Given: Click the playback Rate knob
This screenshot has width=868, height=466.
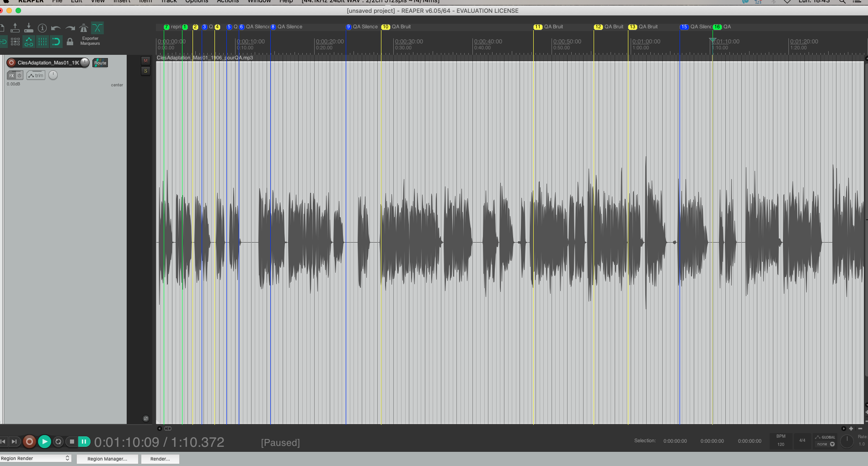Looking at the screenshot, I should point(847,441).
